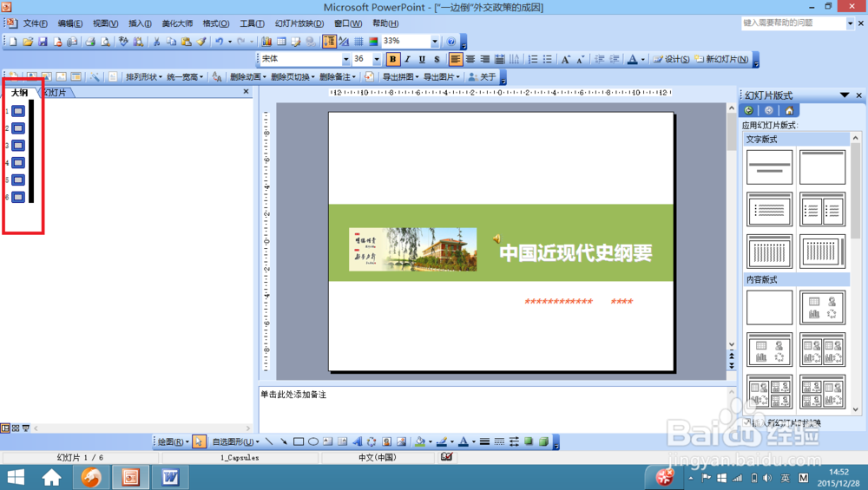Open line style options icon
This screenshot has width=868, height=490.
[484, 441]
